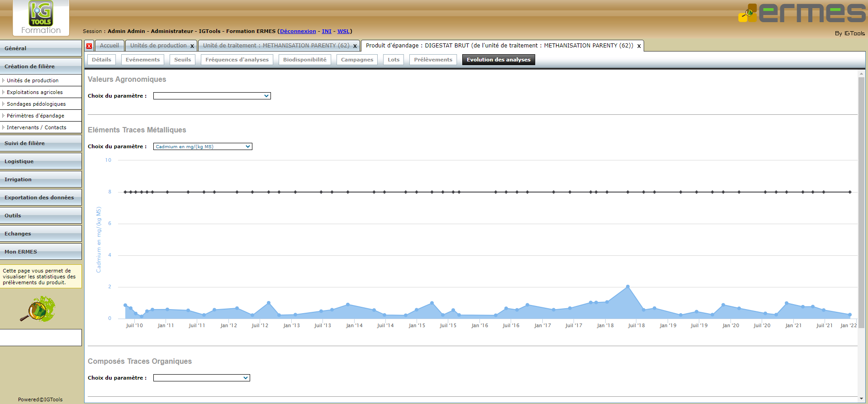Close the Unité de traitement tab
The image size is (868, 404).
(355, 46)
